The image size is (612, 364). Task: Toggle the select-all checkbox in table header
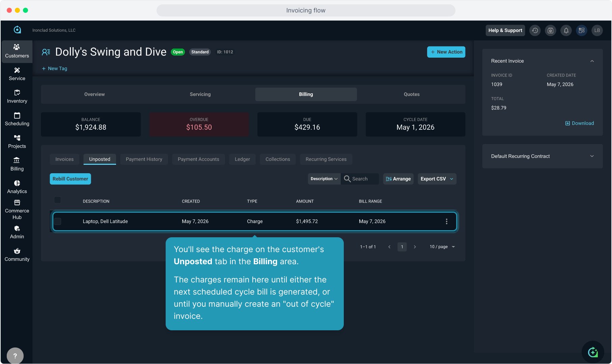click(x=58, y=200)
